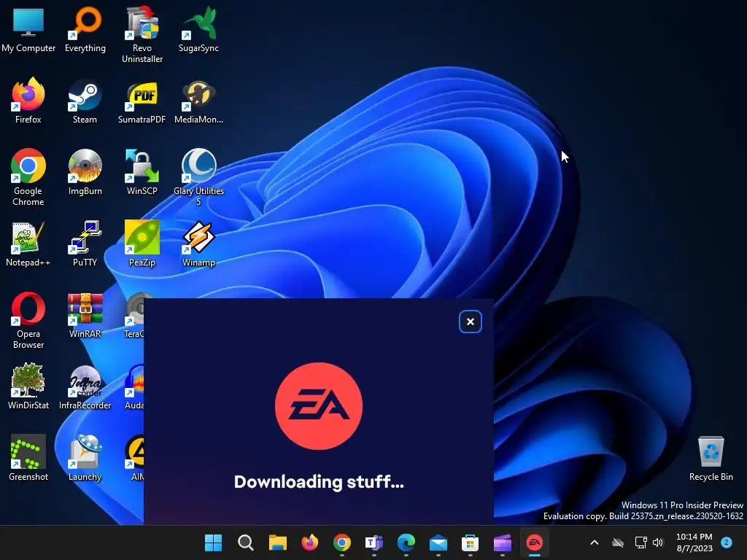Image resolution: width=747 pixels, height=560 pixels.
Task: Select the Firefox desktop shortcut
Action: click(x=28, y=101)
